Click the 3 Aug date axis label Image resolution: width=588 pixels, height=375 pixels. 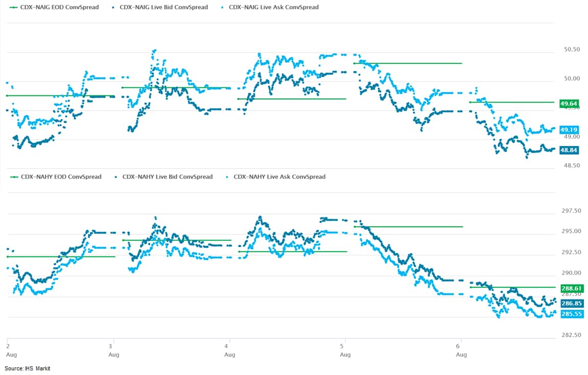[x=114, y=342]
